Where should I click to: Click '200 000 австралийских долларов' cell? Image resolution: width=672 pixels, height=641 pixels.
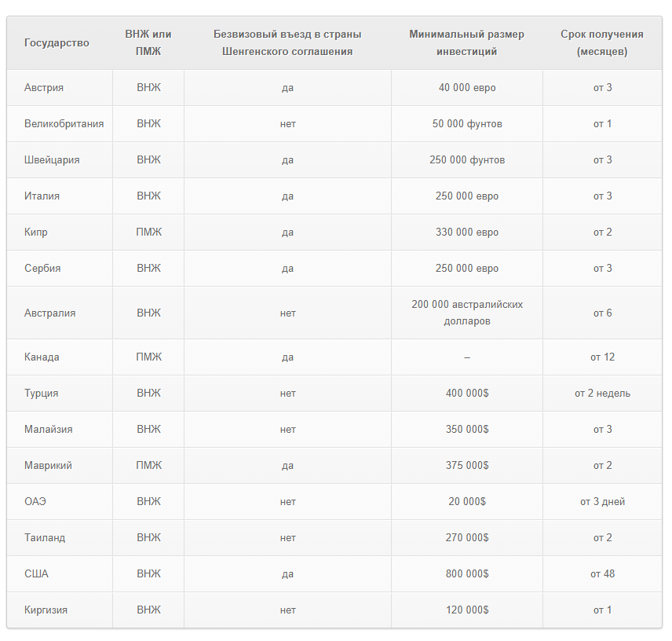point(466,313)
